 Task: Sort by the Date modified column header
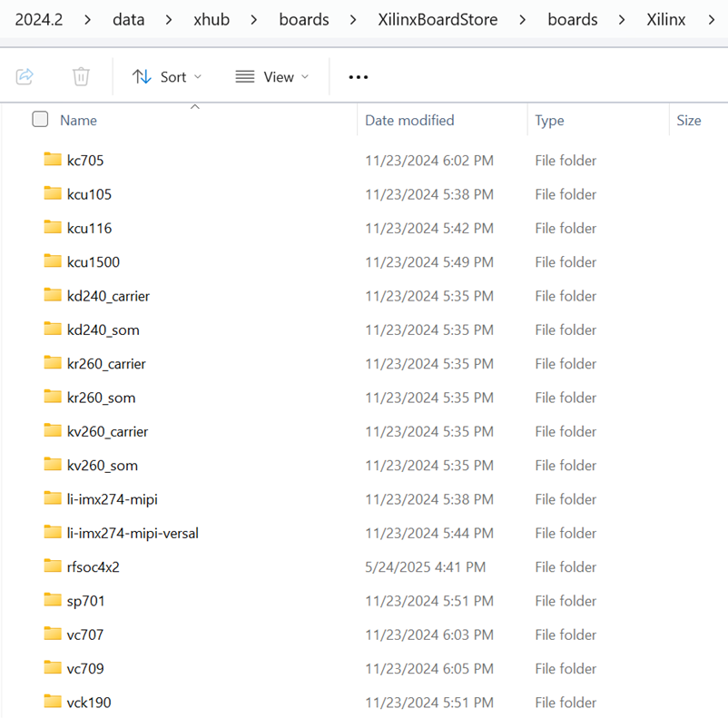(x=409, y=120)
